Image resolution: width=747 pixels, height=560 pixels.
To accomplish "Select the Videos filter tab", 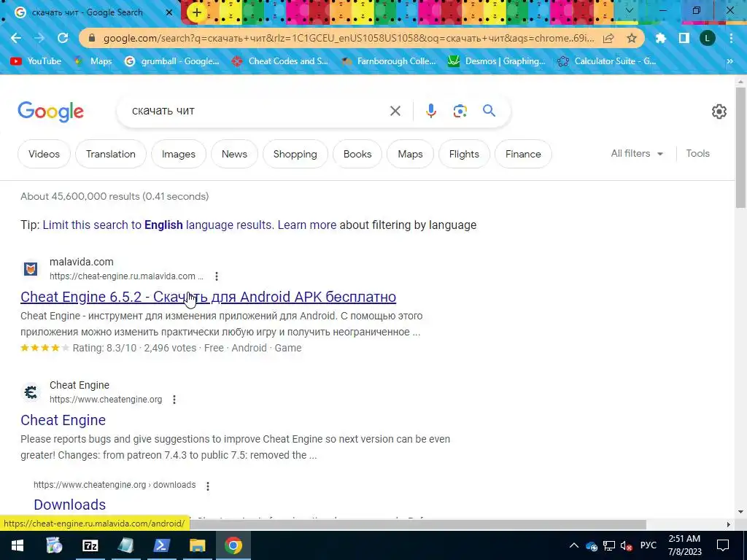I will (x=44, y=154).
